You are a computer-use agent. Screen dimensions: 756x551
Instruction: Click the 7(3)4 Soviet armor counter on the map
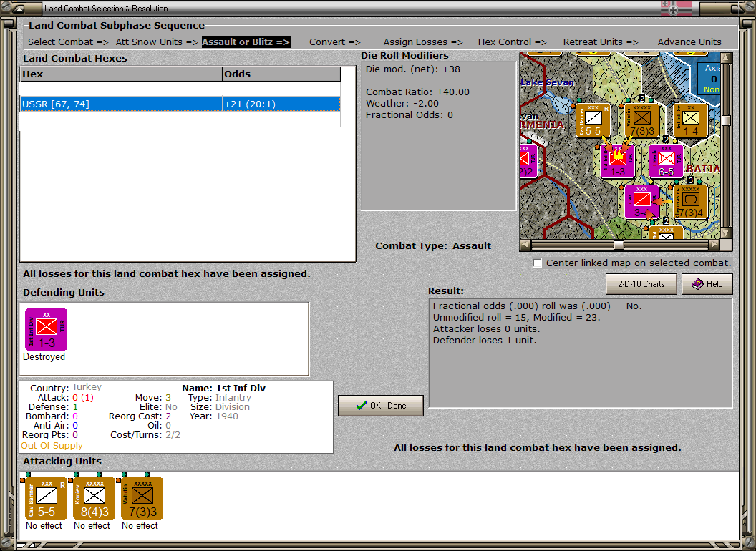[690, 202]
